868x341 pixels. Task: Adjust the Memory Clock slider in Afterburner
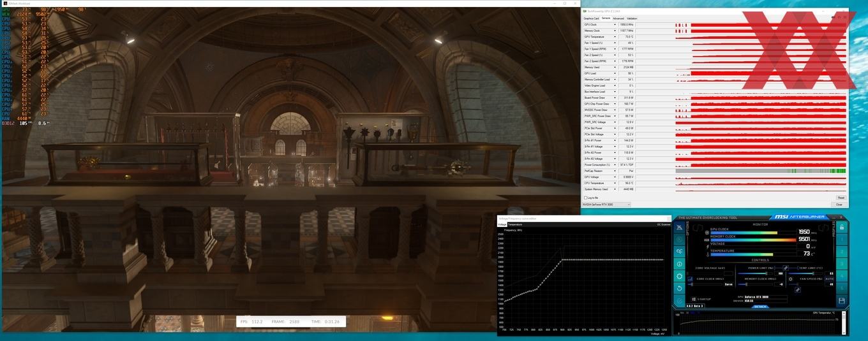point(755,284)
